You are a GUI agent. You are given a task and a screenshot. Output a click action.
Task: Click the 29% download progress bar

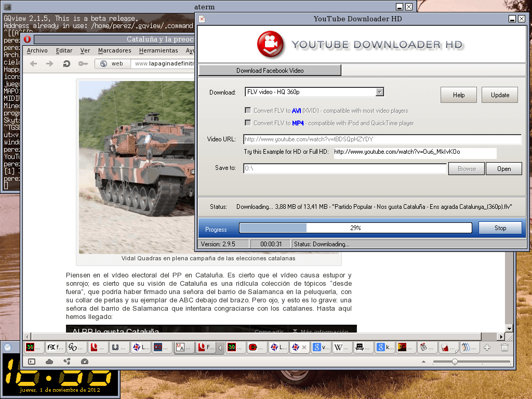(x=355, y=228)
